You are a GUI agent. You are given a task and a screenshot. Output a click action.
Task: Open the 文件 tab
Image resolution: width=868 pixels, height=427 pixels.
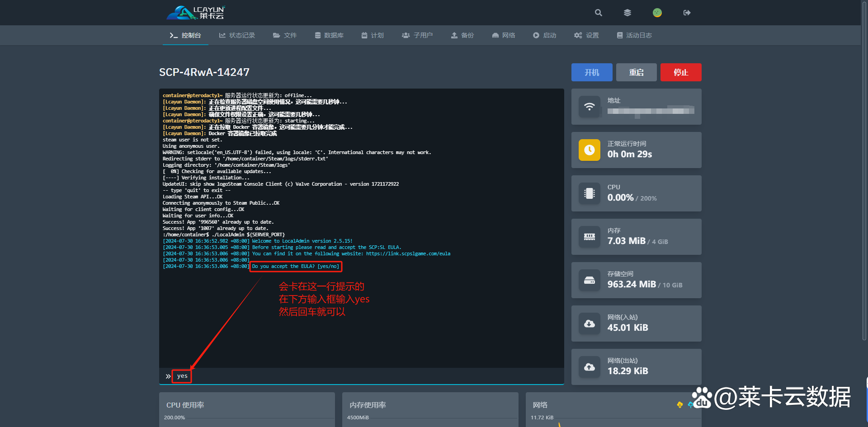point(285,35)
